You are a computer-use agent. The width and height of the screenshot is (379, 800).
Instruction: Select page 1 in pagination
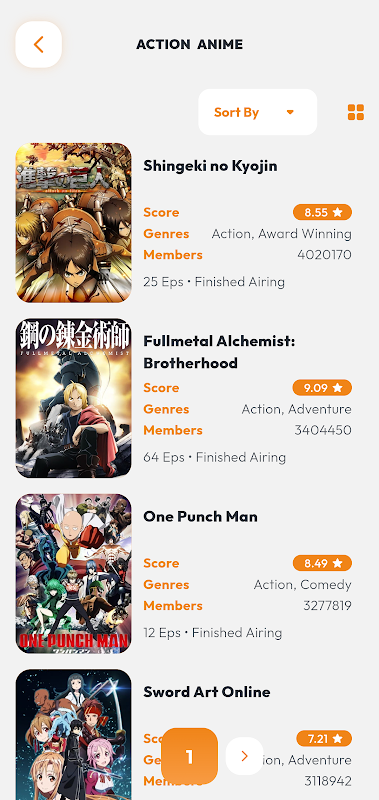tap(189, 756)
